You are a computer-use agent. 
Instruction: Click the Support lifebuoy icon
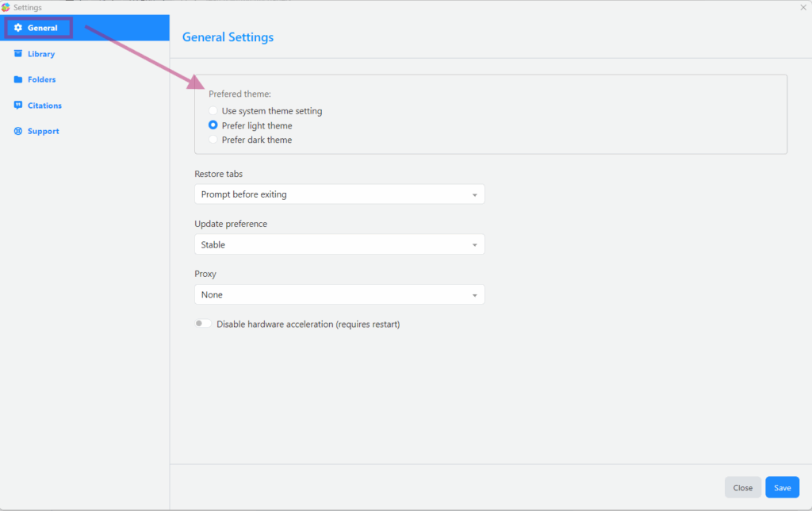(x=18, y=131)
